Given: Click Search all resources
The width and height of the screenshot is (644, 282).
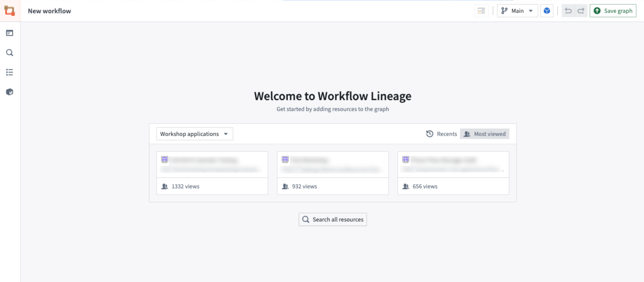Looking at the screenshot, I should tap(332, 219).
